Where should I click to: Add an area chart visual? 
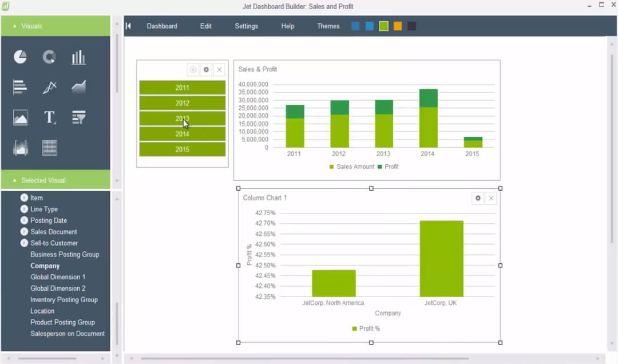tap(79, 87)
